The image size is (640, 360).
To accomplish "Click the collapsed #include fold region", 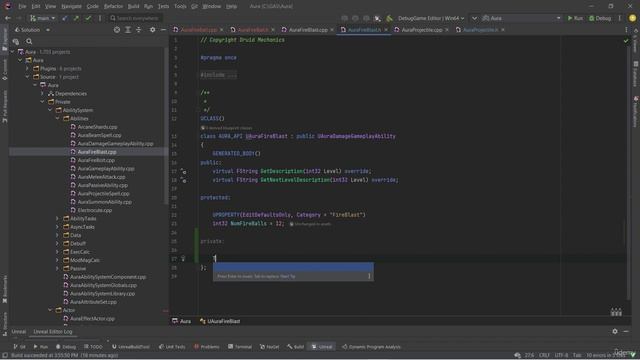I will (218, 75).
